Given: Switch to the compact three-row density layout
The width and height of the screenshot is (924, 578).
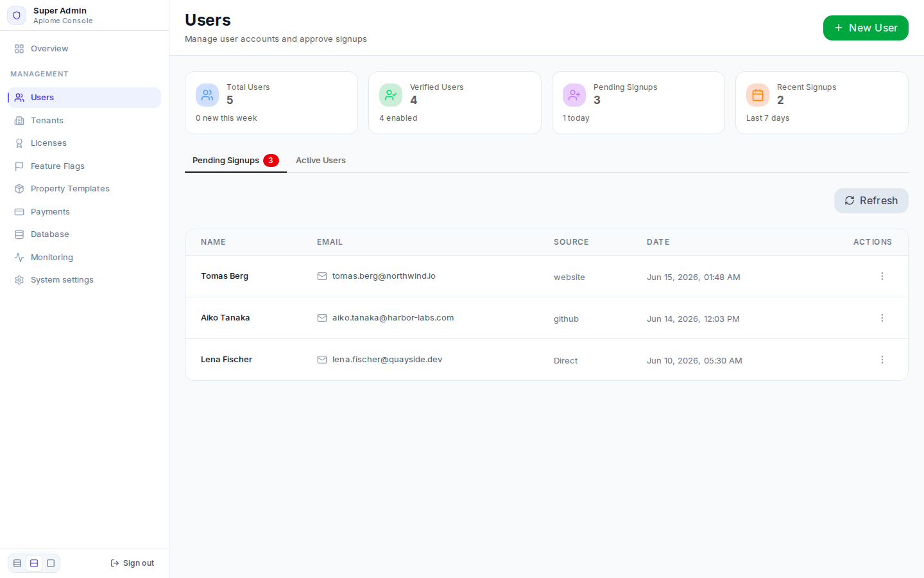Looking at the screenshot, I should click(17, 563).
